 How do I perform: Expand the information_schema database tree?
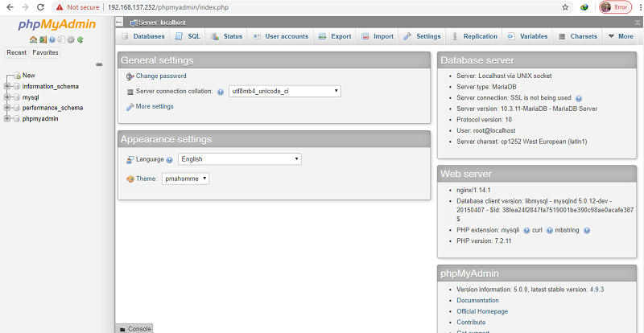tap(7, 86)
